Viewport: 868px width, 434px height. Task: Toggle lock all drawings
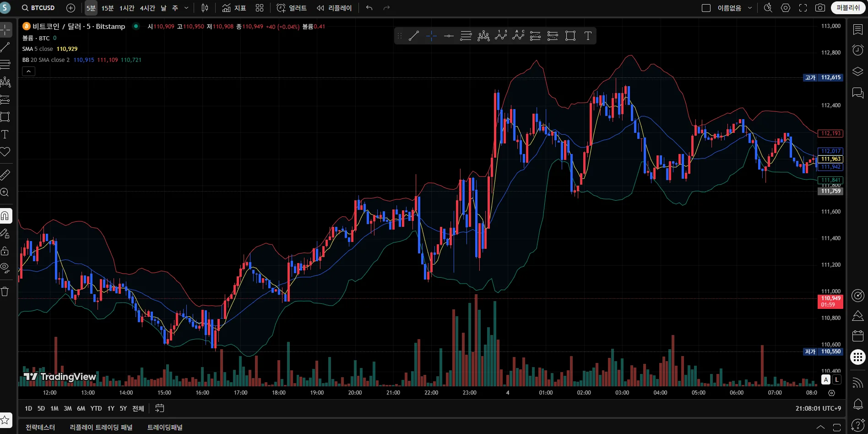click(5, 251)
